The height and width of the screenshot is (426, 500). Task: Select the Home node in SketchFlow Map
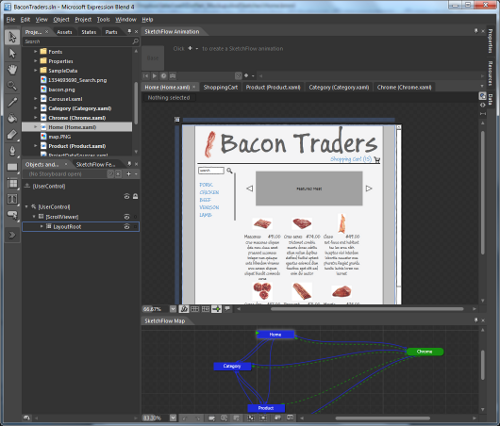coord(275,334)
